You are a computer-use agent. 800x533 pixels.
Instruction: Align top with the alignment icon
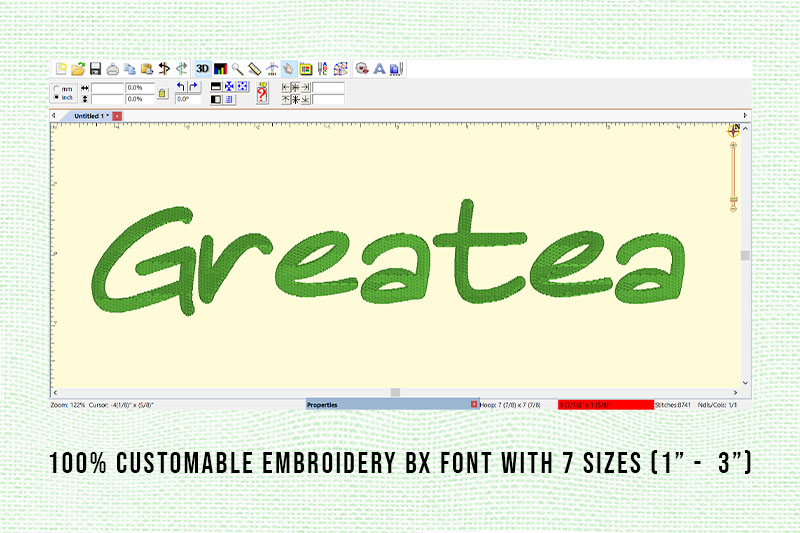click(286, 99)
